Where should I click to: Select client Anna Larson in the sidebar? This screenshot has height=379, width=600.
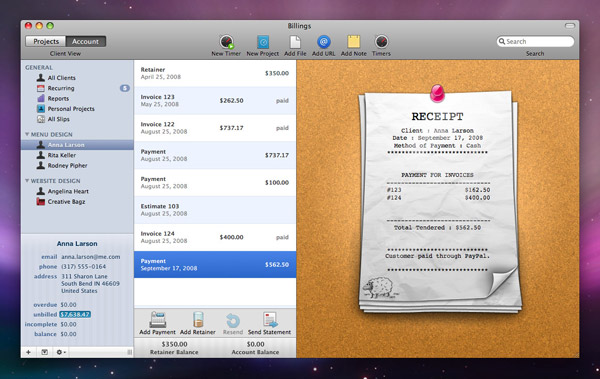(x=77, y=145)
